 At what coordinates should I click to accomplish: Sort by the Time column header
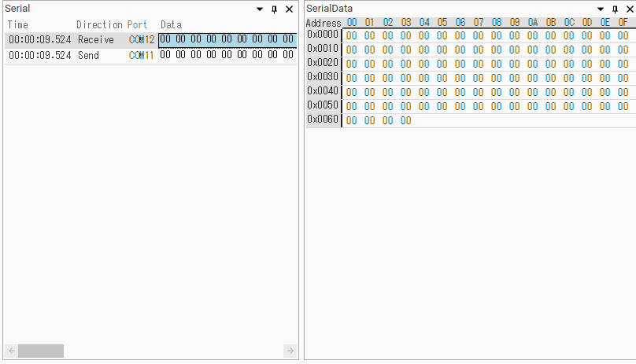click(18, 24)
